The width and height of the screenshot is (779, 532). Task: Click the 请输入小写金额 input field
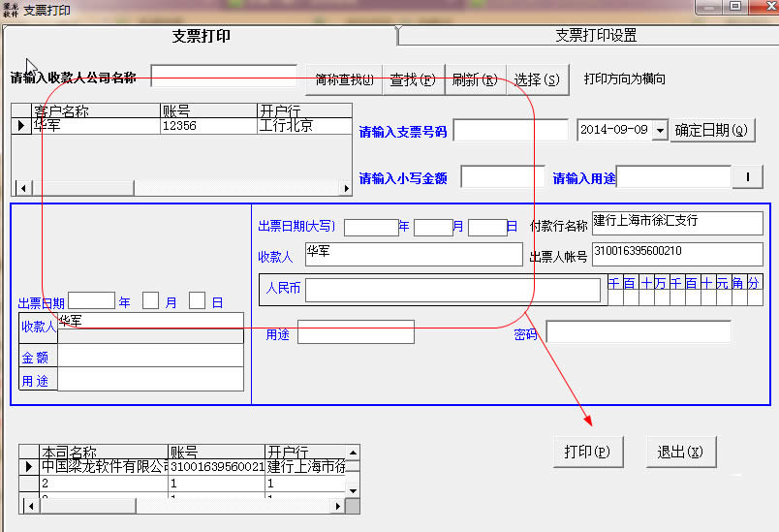click(503, 176)
